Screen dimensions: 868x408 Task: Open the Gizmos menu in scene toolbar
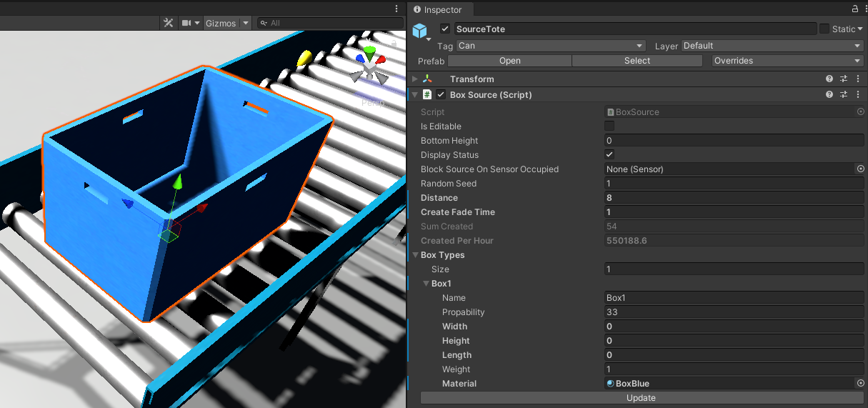click(x=221, y=23)
